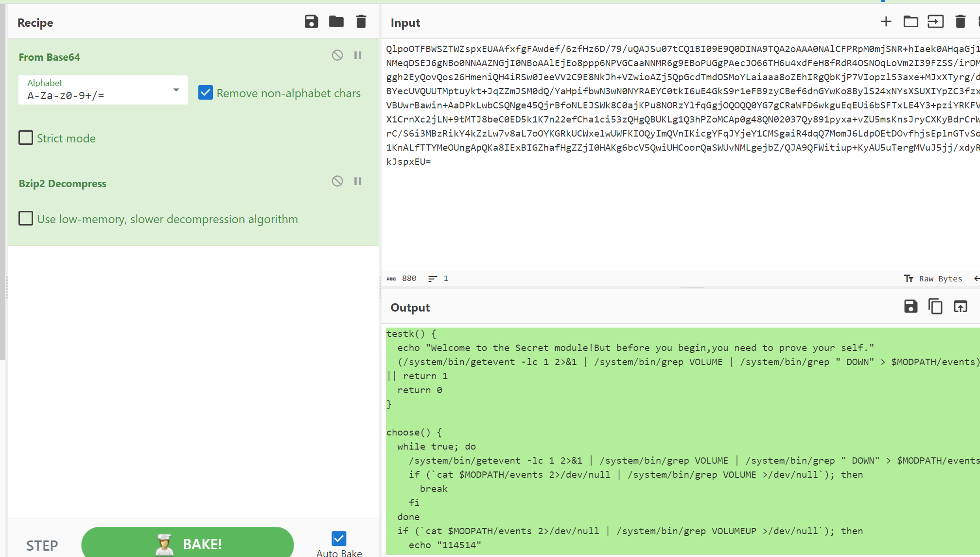Add a new input tab

pos(886,22)
